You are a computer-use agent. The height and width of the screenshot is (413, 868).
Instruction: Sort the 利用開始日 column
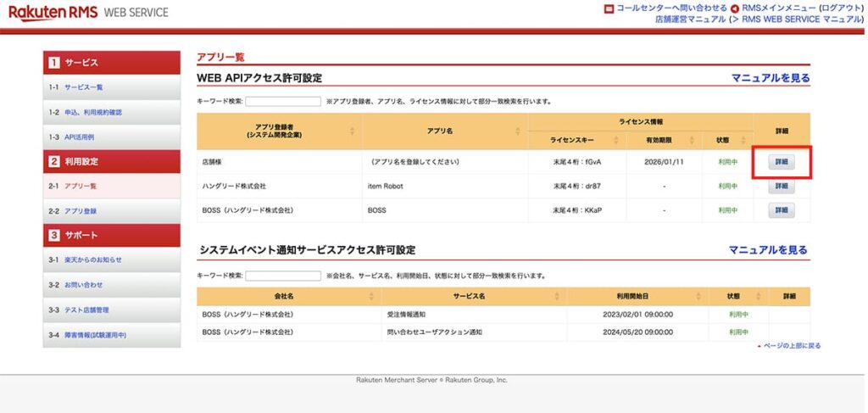(x=711, y=297)
